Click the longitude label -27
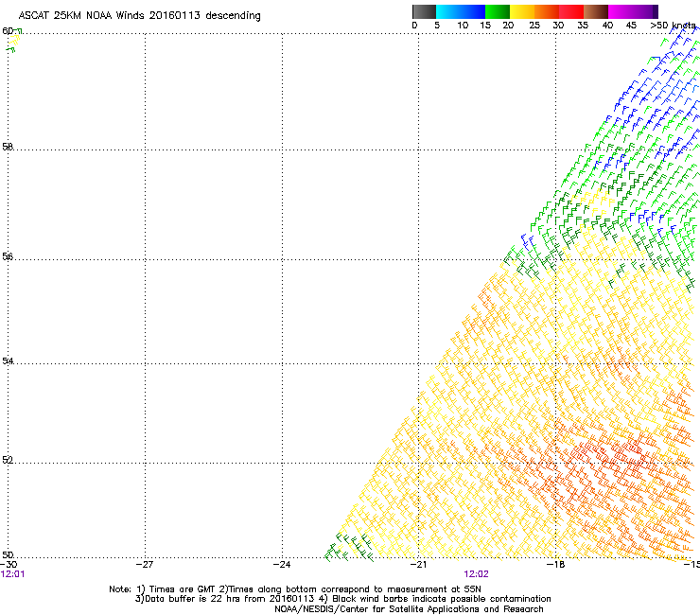 tap(145, 565)
